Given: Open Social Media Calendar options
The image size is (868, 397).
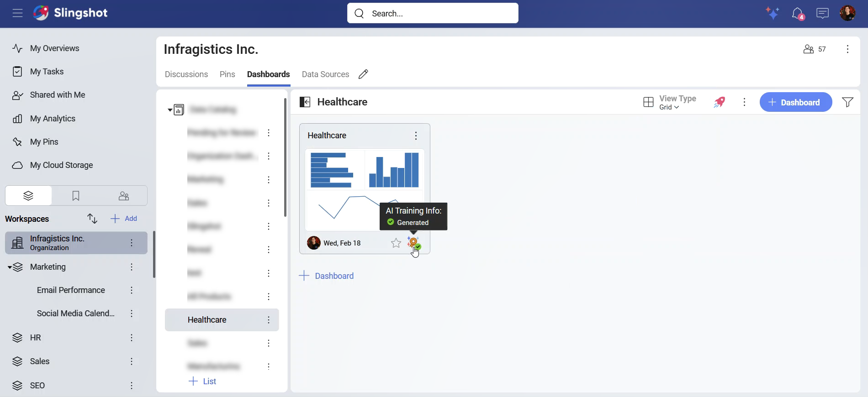Looking at the screenshot, I should pos(132,313).
